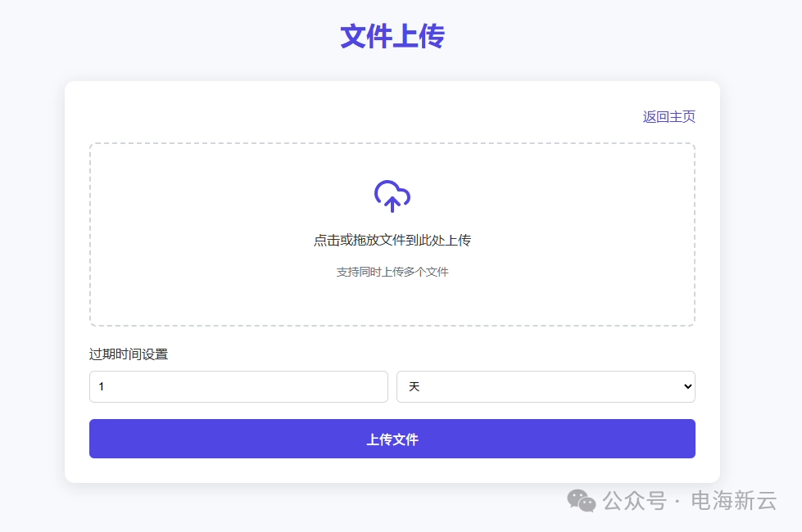Click the speech-bubble icon next to 公众号

[x=582, y=502]
